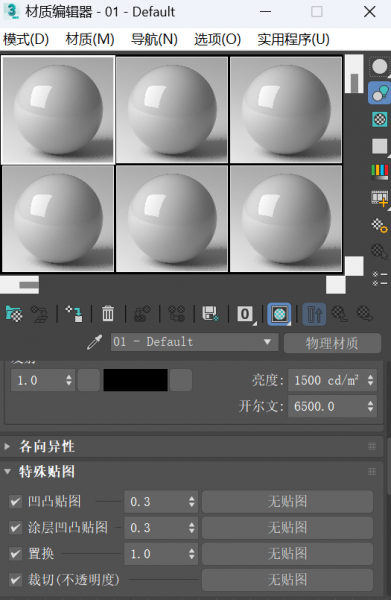Click Assign Material to Selection icon
Image resolution: width=391 pixels, height=600 pixels.
74,314
